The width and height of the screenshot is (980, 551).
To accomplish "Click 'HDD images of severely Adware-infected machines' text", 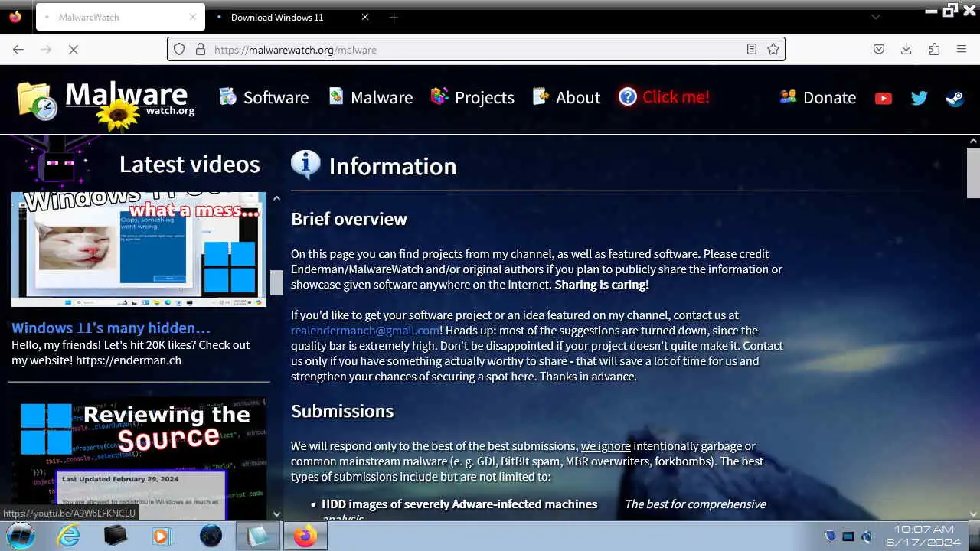I will (459, 504).
